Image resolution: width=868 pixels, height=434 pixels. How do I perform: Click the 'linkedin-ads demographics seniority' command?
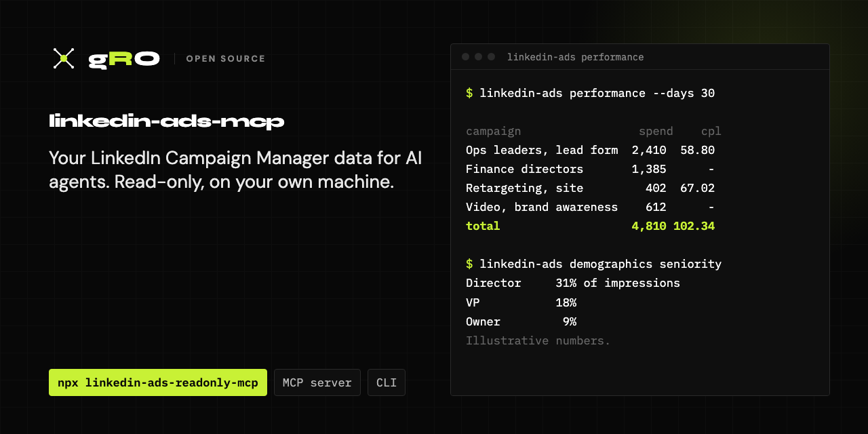(594, 264)
